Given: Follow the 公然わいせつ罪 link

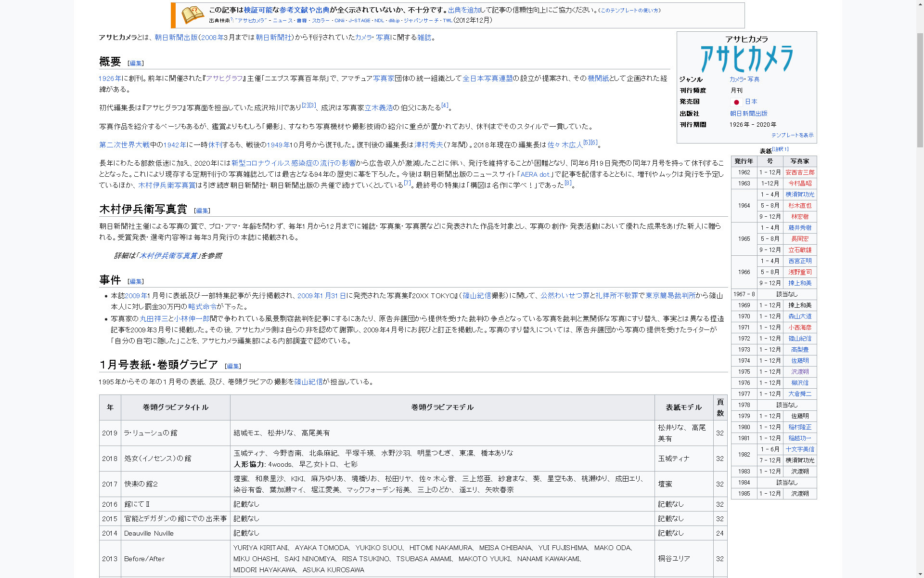Looking at the screenshot, I should pyautogui.click(x=565, y=296).
